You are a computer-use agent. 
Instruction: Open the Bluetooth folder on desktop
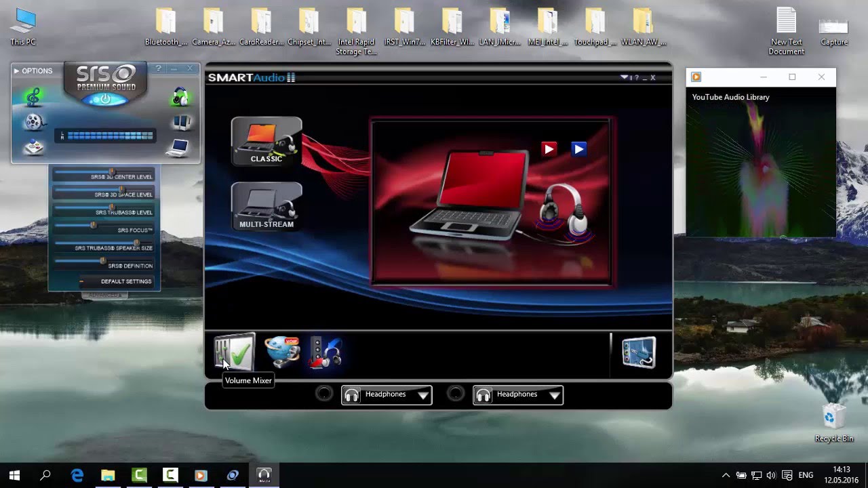point(166,27)
